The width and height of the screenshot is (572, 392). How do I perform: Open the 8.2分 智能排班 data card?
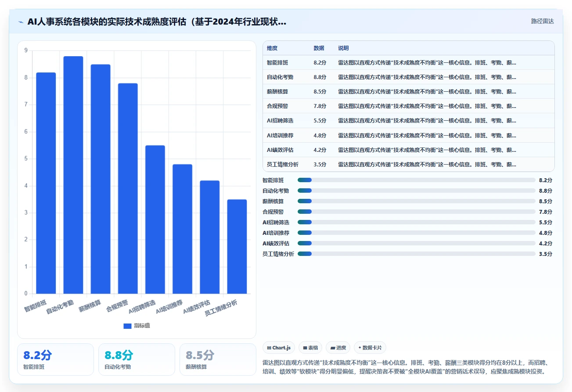coord(56,360)
